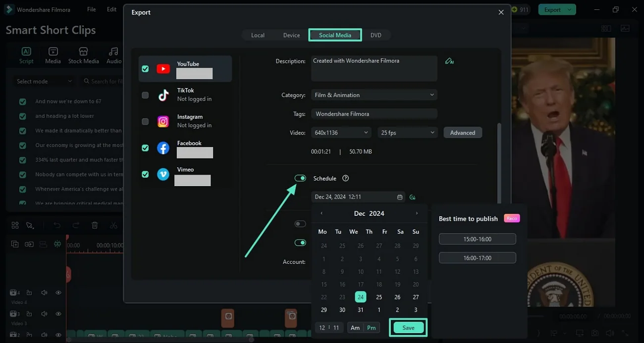The image size is (644, 343).
Task: Choose the 15:00-16:00 publish time
Action: point(478,239)
